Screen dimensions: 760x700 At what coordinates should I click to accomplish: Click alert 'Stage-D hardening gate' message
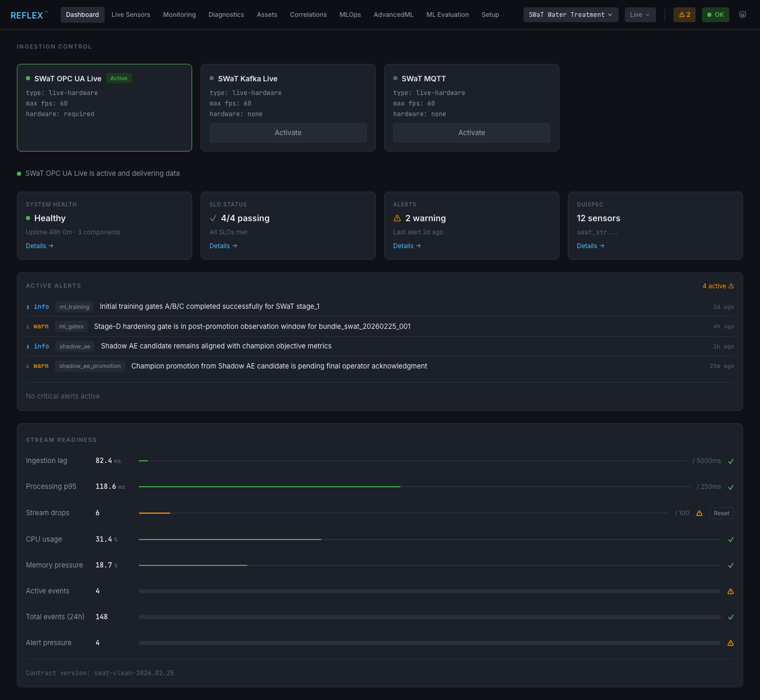point(252,327)
